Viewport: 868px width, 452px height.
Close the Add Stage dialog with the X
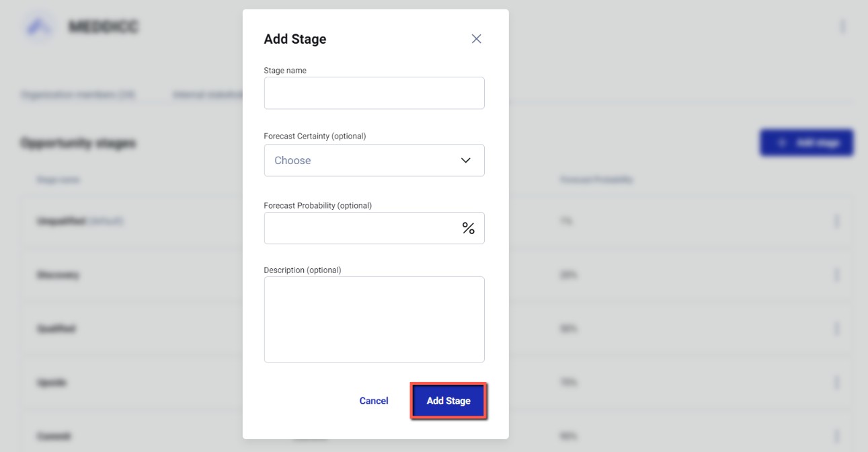click(476, 38)
